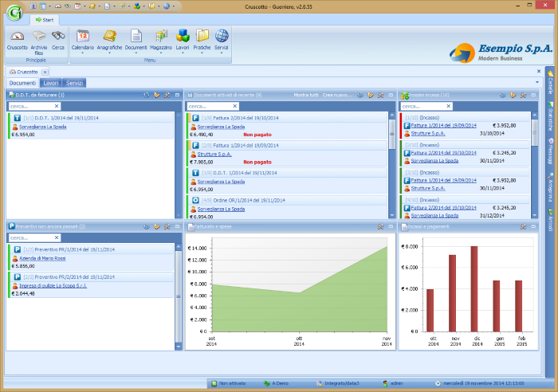This screenshot has height=392, width=558.
Task: Switch to the Documenti dashboard tab
Action: pos(22,83)
